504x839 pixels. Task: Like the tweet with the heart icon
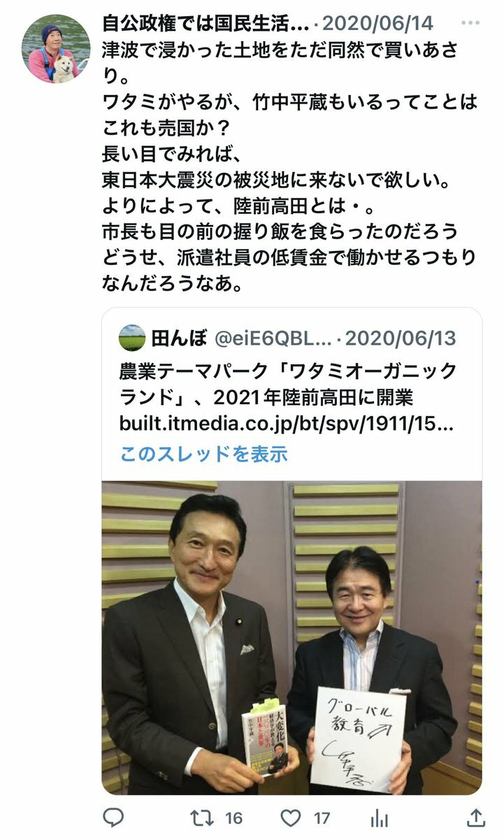(290, 817)
